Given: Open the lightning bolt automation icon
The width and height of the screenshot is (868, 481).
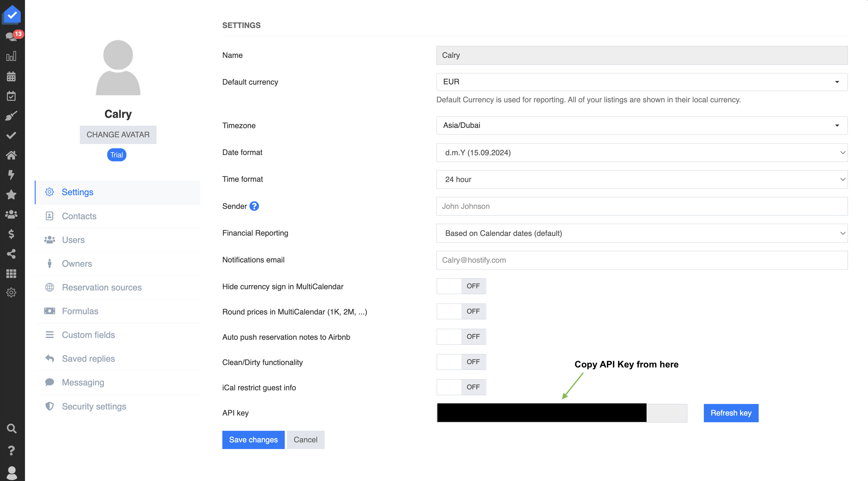Looking at the screenshot, I should point(12,175).
